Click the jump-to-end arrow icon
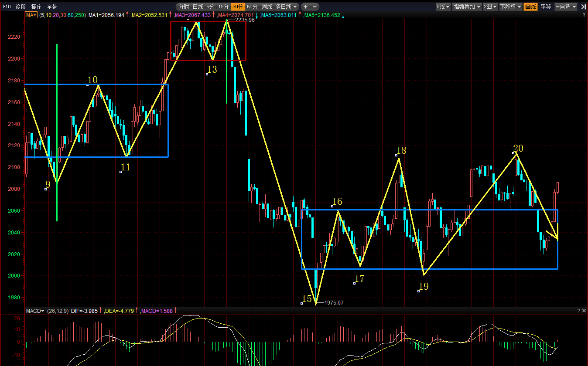588x366 pixels. [x=583, y=7]
